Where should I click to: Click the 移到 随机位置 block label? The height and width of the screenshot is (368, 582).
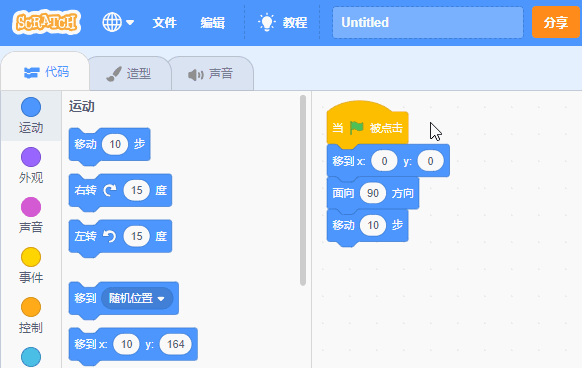pyautogui.click(x=85, y=298)
